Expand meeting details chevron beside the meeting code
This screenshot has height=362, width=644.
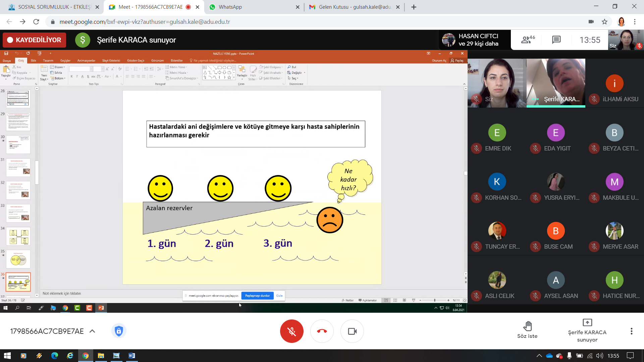point(92,331)
